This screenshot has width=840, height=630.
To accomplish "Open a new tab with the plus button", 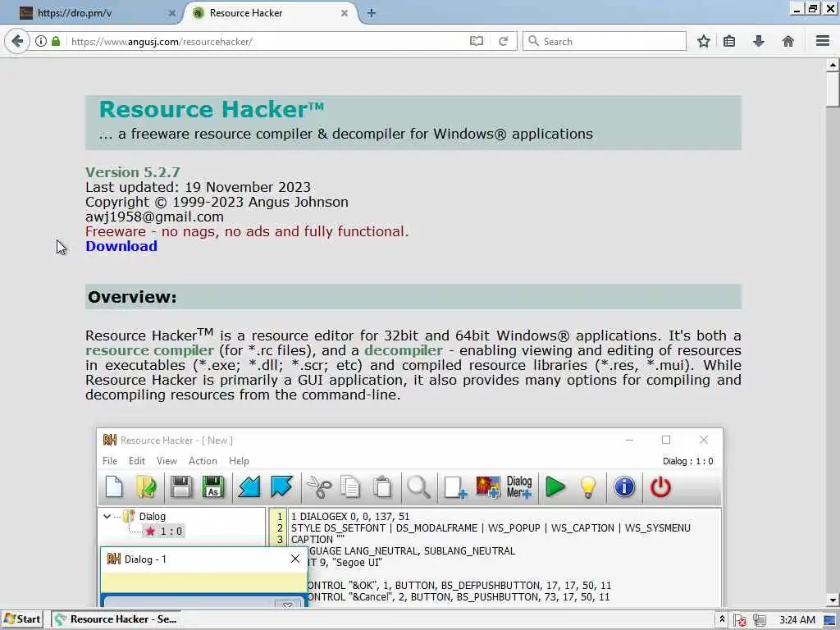I will coord(372,13).
